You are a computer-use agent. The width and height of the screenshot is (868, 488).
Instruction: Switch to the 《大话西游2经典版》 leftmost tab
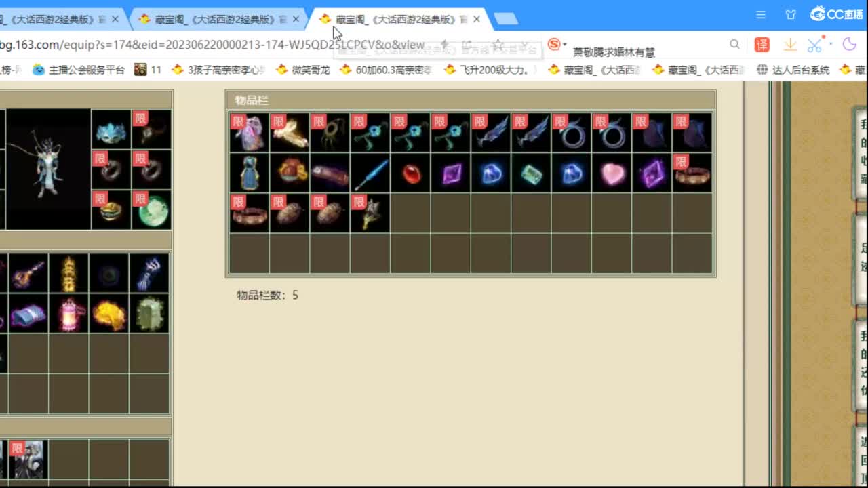pos(60,19)
